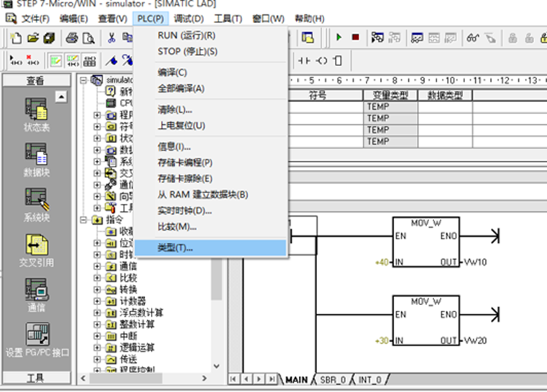547x392 pixels.
Task: Expand the 浮点数计算 instruction folder
Action: tap(97, 312)
